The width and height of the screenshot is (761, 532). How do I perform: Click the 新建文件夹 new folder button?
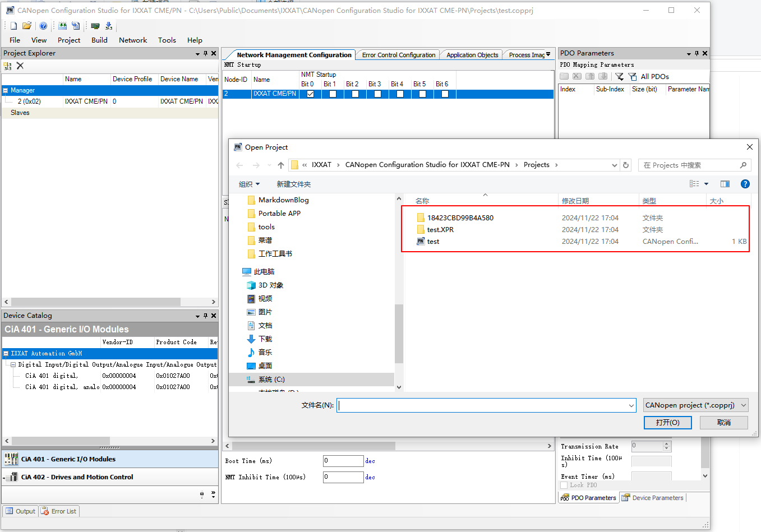tap(293, 184)
